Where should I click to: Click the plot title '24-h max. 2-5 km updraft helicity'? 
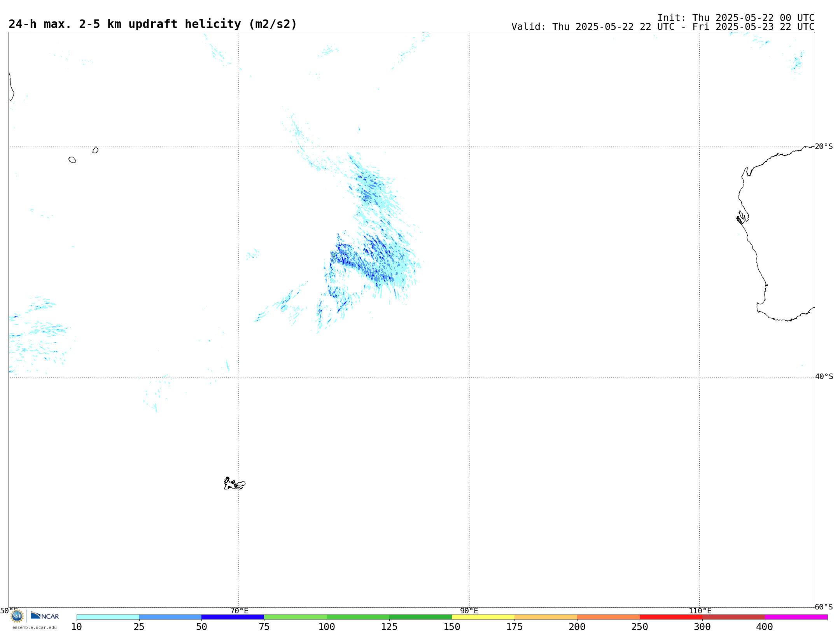(x=153, y=24)
